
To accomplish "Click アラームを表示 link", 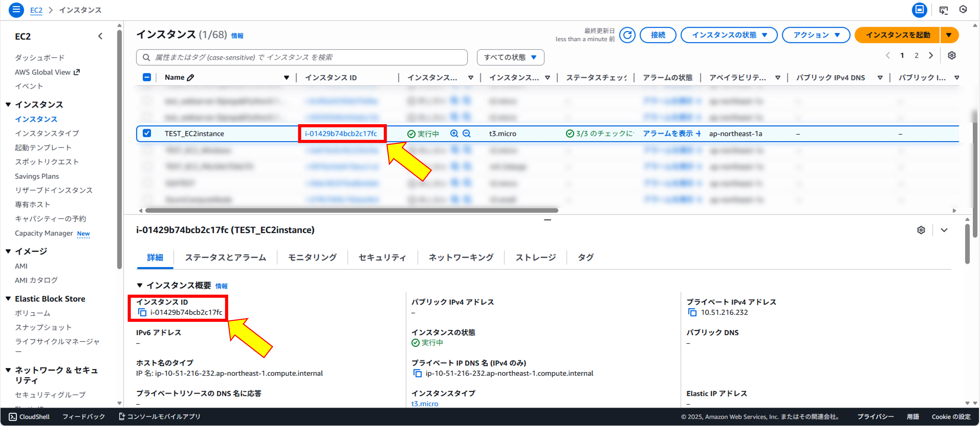I will [x=668, y=134].
